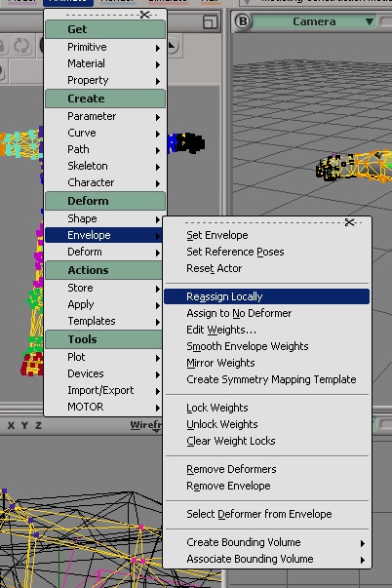Click the refresh arrows icon in toolbar
Image resolution: width=392 pixels, height=588 pixels.
click(x=21, y=46)
